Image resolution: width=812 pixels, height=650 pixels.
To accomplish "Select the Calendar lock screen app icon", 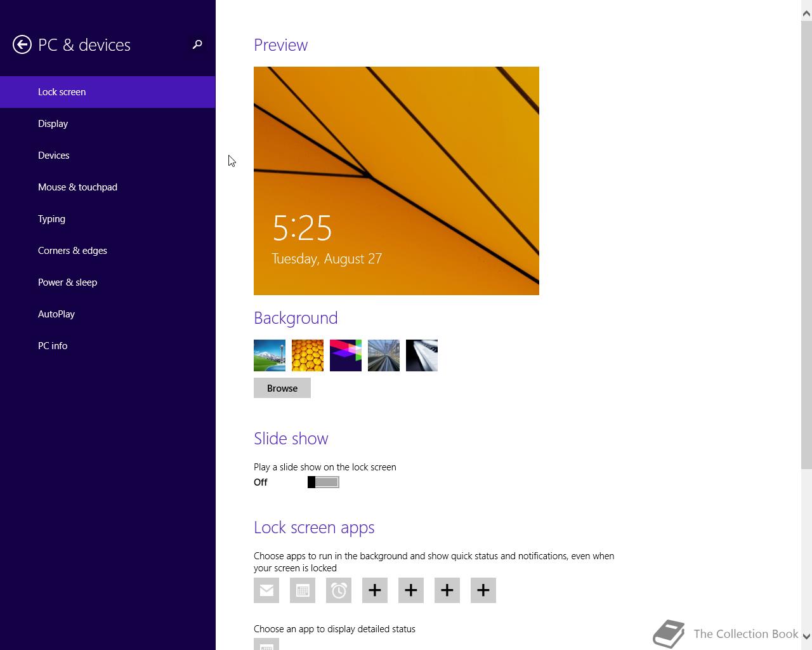I will [x=303, y=590].
